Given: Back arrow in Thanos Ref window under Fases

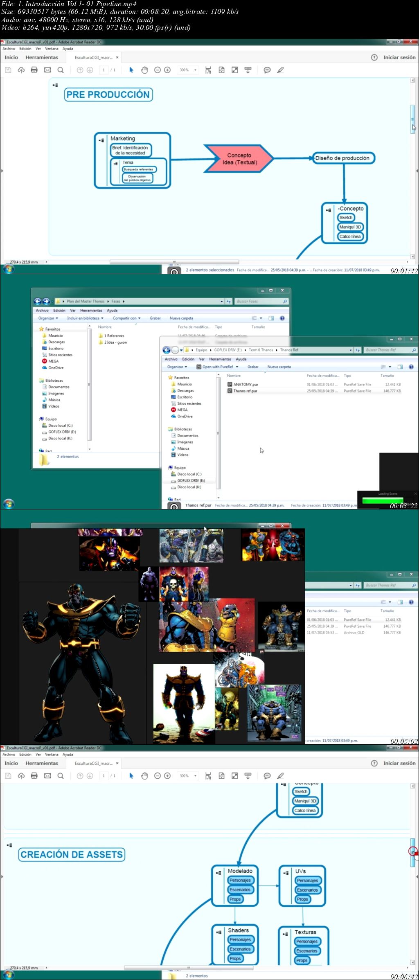Looking at the screenshot, I should [167, 350].
